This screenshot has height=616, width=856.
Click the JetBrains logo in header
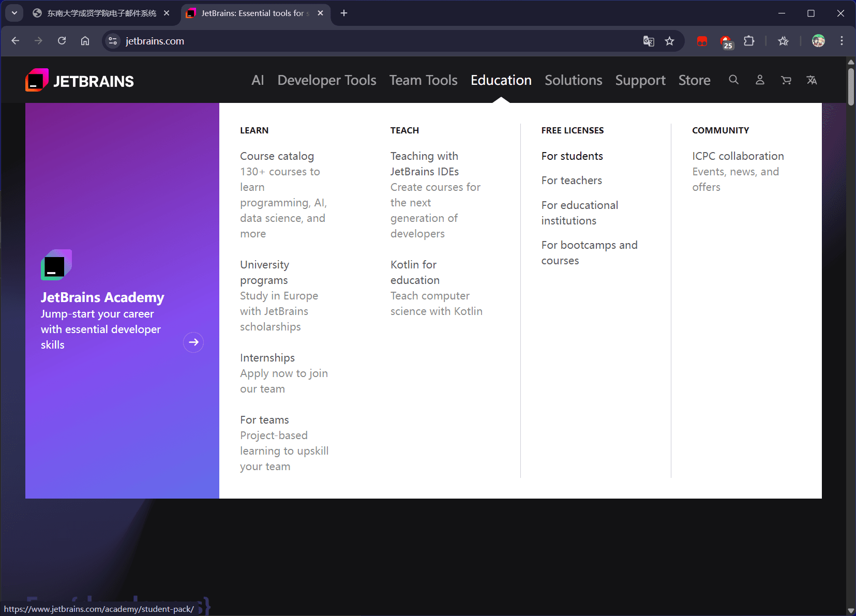click(80, 81)
